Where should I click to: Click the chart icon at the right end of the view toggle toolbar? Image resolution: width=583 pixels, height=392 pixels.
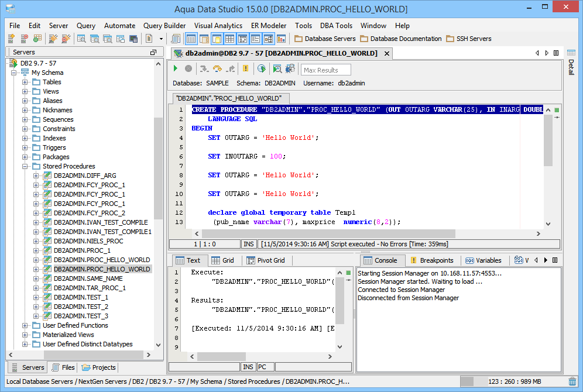(x=282, y=39)
